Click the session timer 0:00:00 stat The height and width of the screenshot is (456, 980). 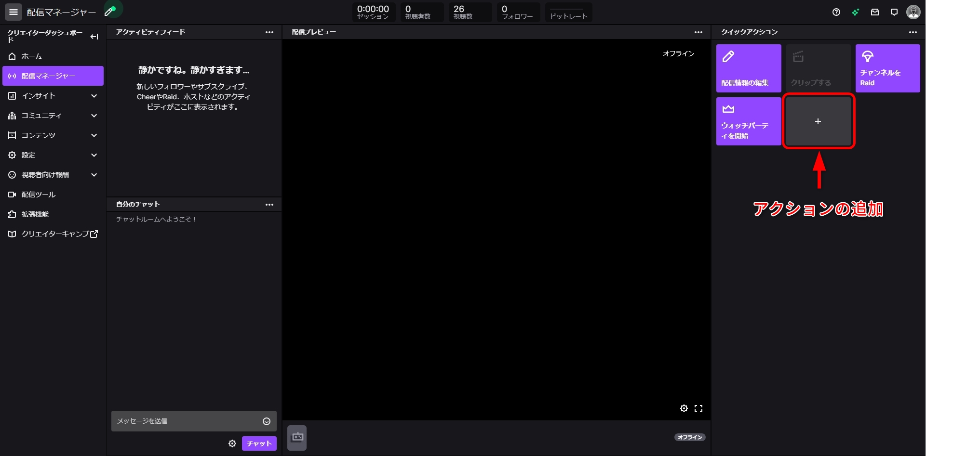point(374,12)
